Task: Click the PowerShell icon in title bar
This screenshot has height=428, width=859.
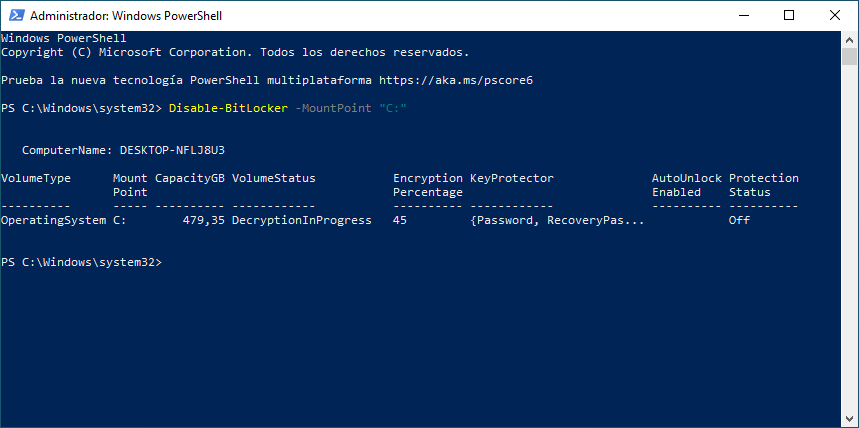Action: pos(15,15)
